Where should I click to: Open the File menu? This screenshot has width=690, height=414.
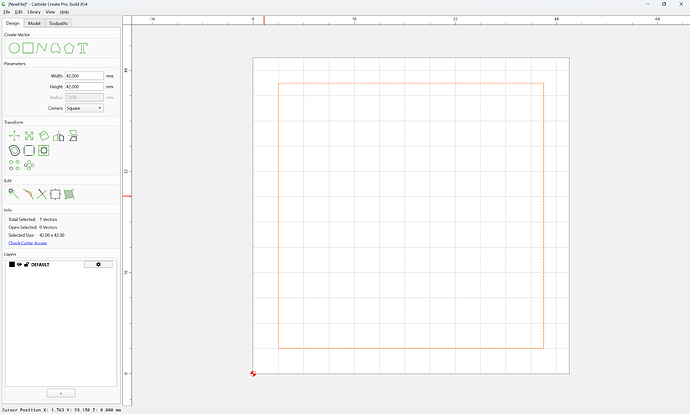[x=7, y=12]
